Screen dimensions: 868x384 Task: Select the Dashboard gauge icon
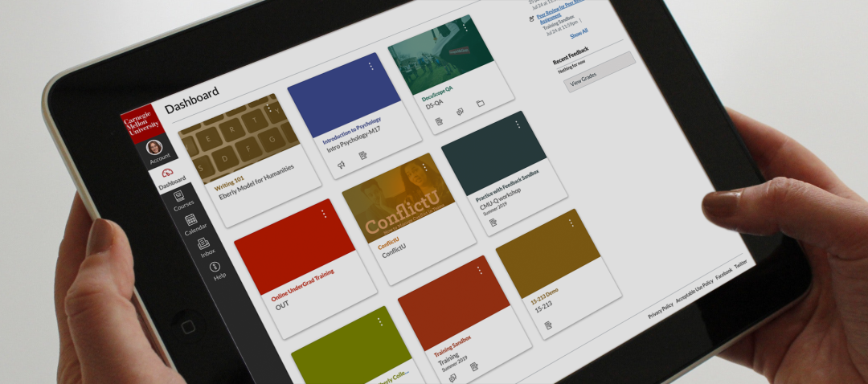point(168,174)
